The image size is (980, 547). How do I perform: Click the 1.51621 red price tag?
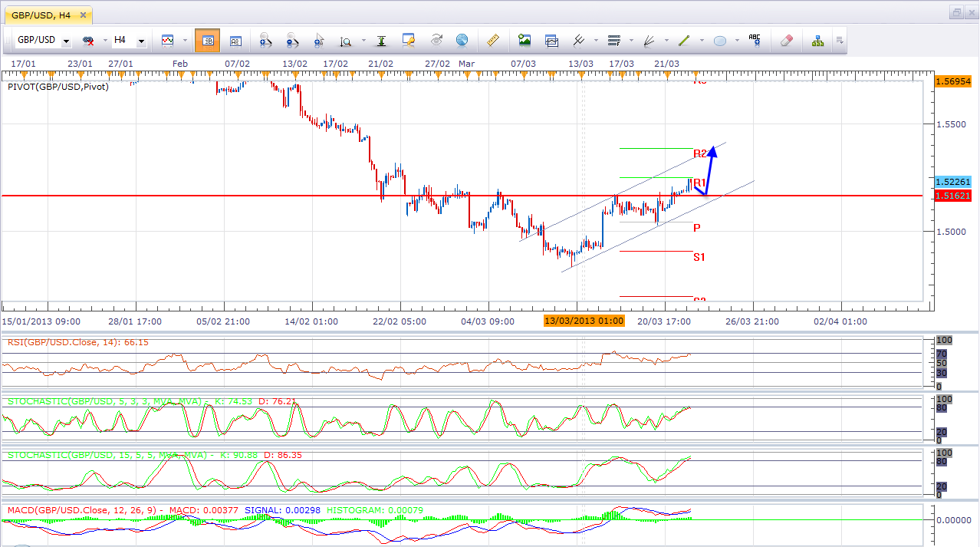(x=953, y=196)
